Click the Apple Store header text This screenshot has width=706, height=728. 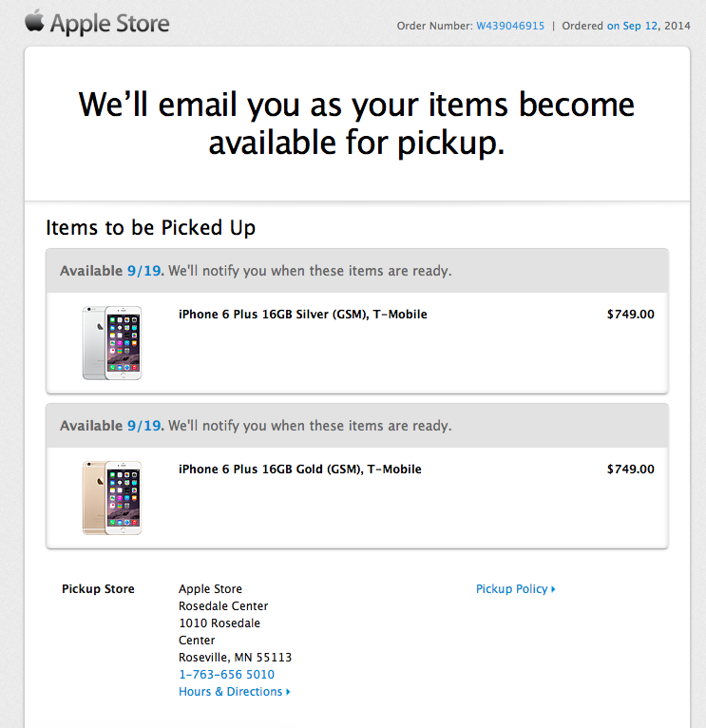(x=109, y=23)
